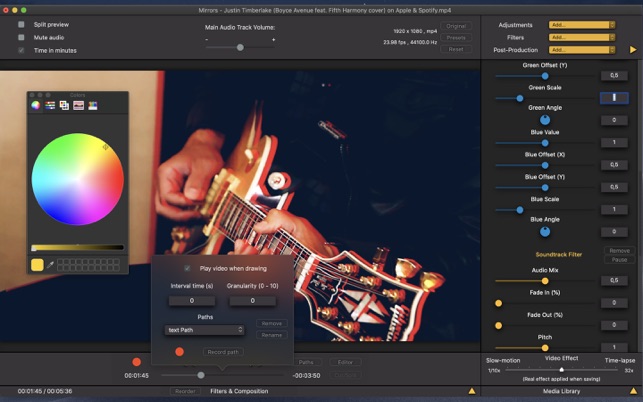Open the pencils tab in Colors panel

pyautogui.click(x=93, y=105)
